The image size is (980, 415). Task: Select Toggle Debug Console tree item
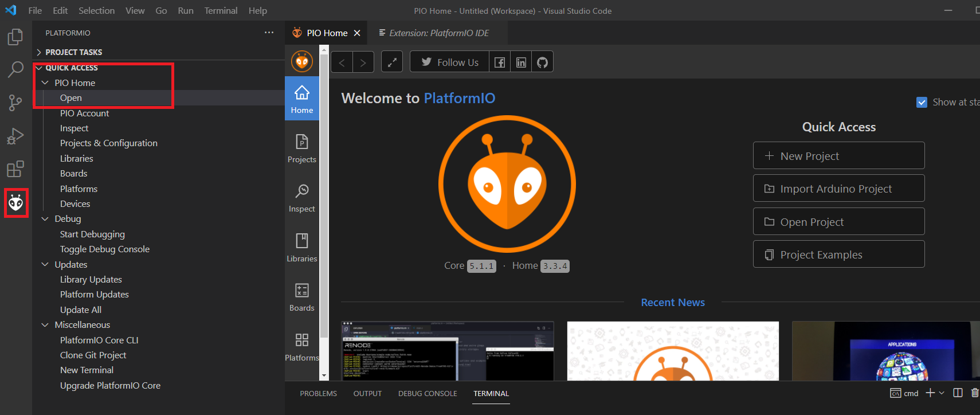point(104,249)
